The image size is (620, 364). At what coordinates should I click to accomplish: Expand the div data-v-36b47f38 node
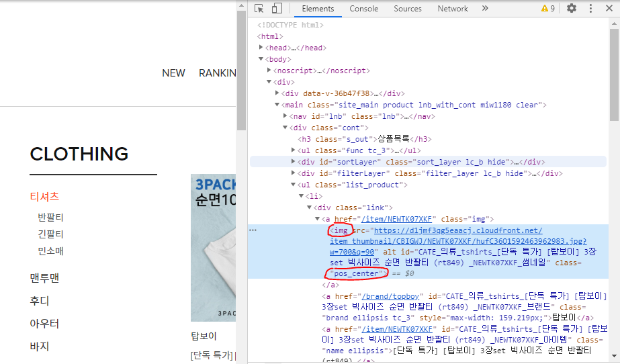pos(277,93)
